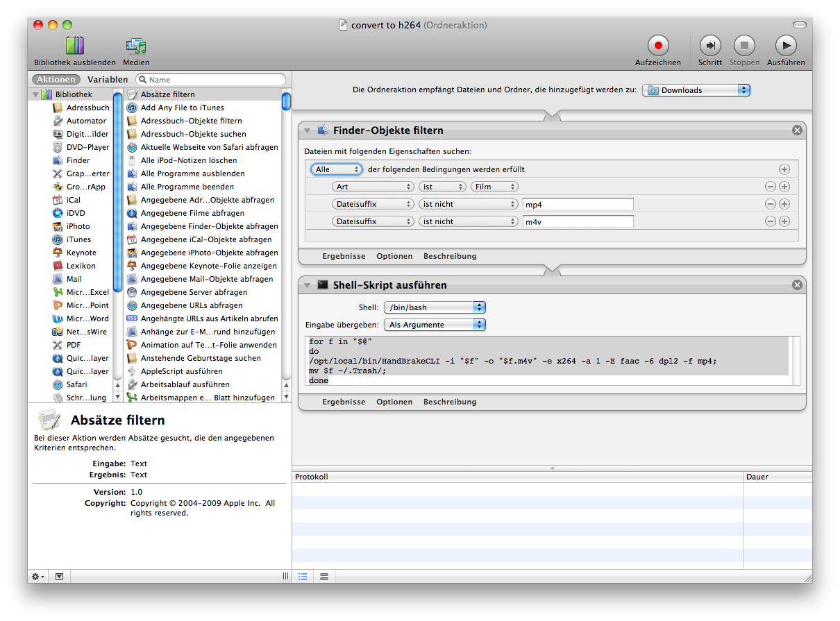
Task: Open the /bin/bash shell dropdown
Action: [435, 307]
